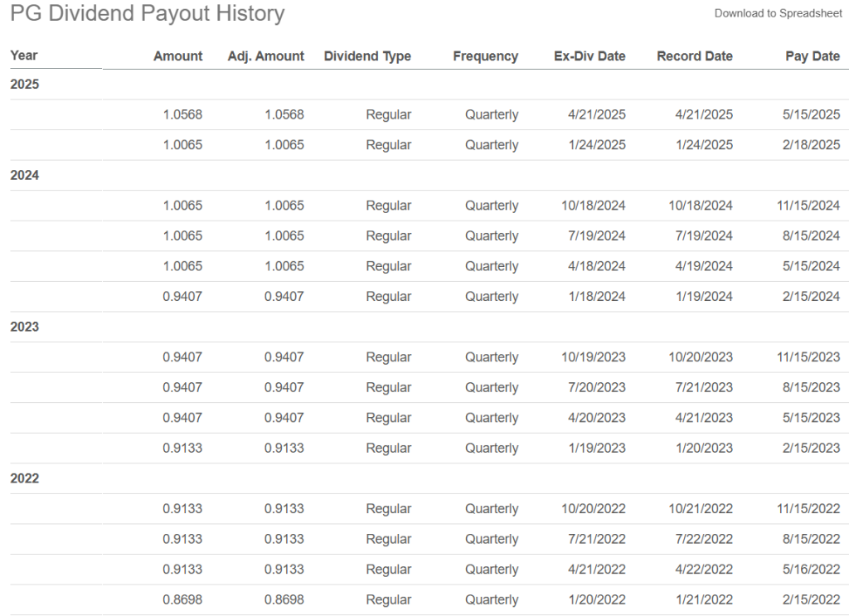
Task: Sort by the Amount column header
Action: coord(178,56)
